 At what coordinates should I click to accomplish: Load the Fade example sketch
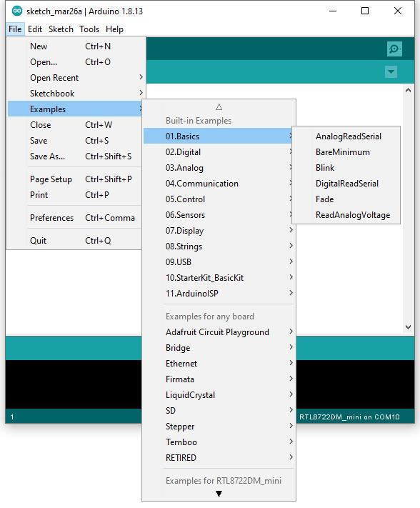[x=346, y=199]
